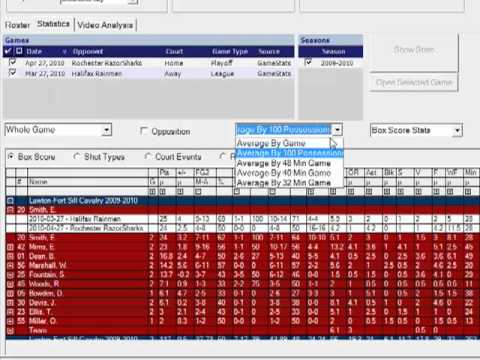Image resolution: width=480 pixels, height=360 pixels.
Task: Click the 2010-03-27 - Halifax Rainmen stats row
Action: click(x=242, y=219)
